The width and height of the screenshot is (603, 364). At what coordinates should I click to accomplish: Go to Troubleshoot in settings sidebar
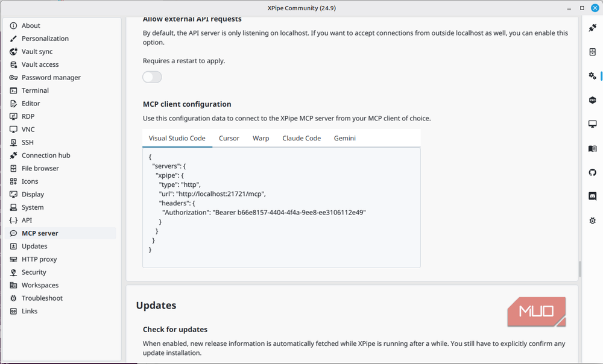(x=61, y=298)
